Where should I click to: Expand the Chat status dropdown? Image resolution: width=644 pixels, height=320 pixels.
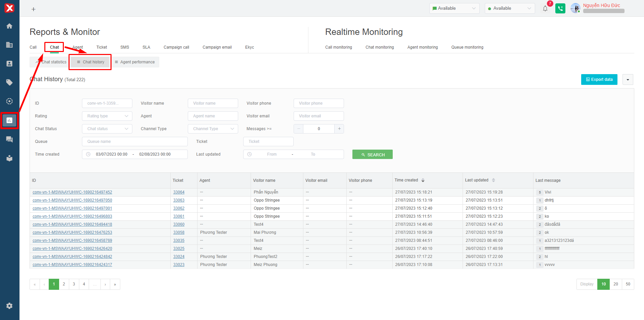coord(107,129)
